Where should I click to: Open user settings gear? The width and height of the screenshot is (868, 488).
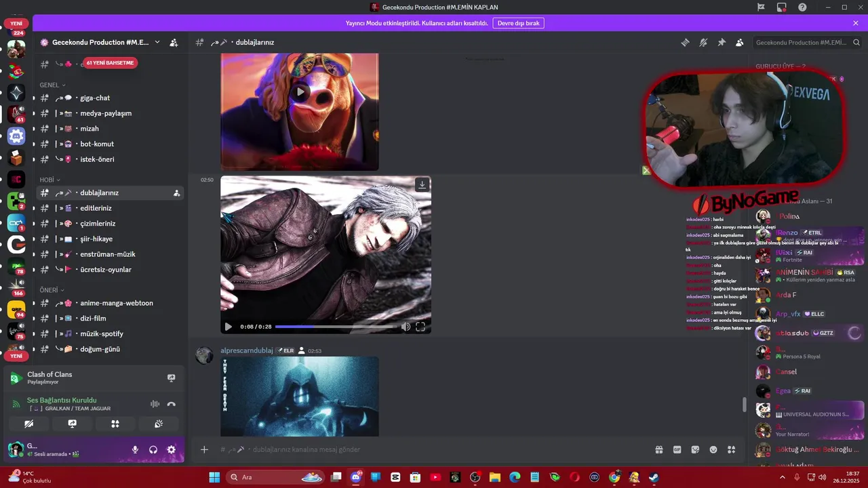pos(171,449)
